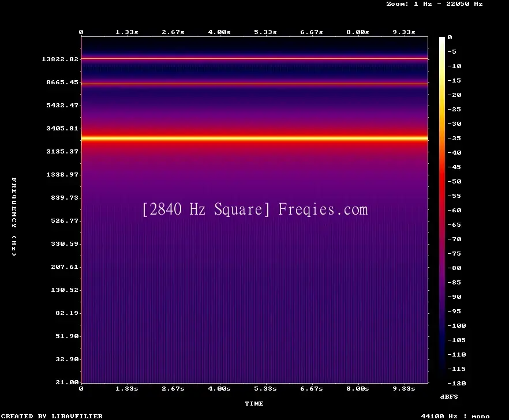This screenshot has height=420, width=509.
Task: Click the 3405.81 frequency label
Action: 62,128
